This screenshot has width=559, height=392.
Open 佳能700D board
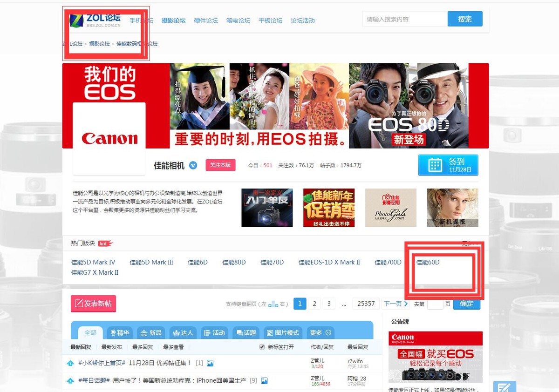pos(388,262)
